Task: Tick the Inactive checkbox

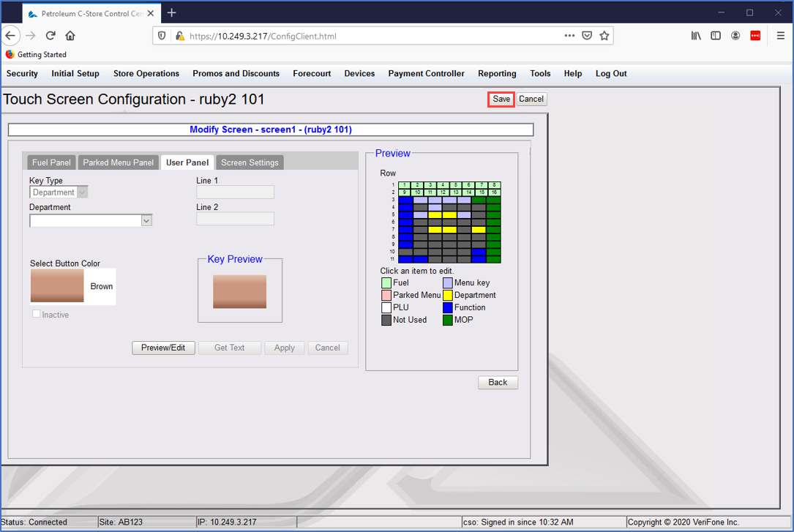Action: (37, 314)
